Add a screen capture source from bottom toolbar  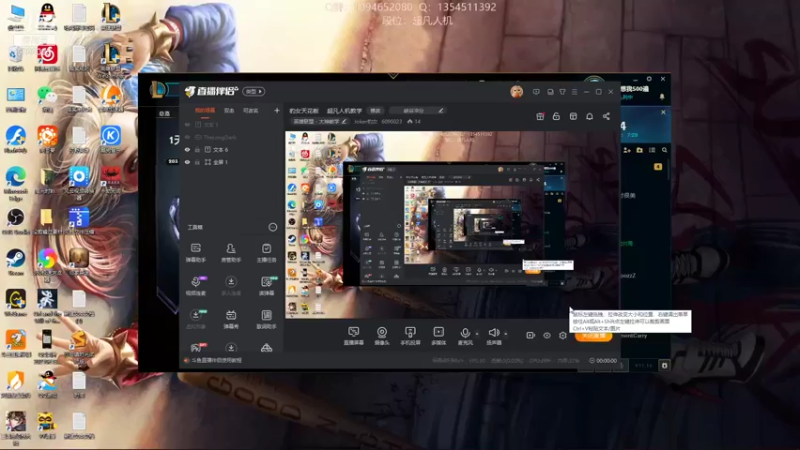pos(353,336)
